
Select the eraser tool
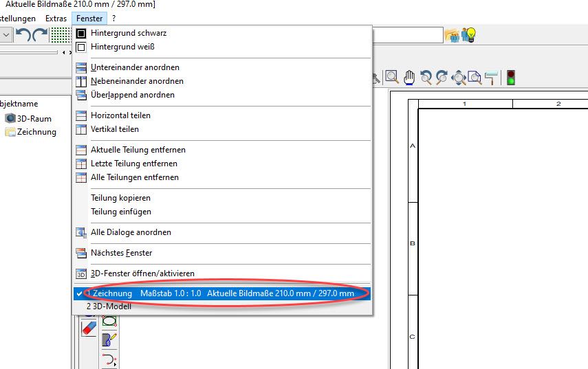click(89, 328)
